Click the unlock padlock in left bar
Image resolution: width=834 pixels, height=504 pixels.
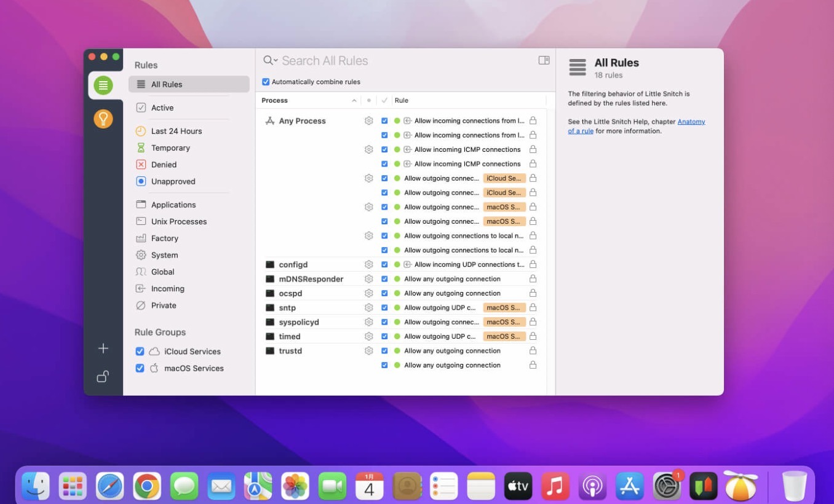pos(103,376)
